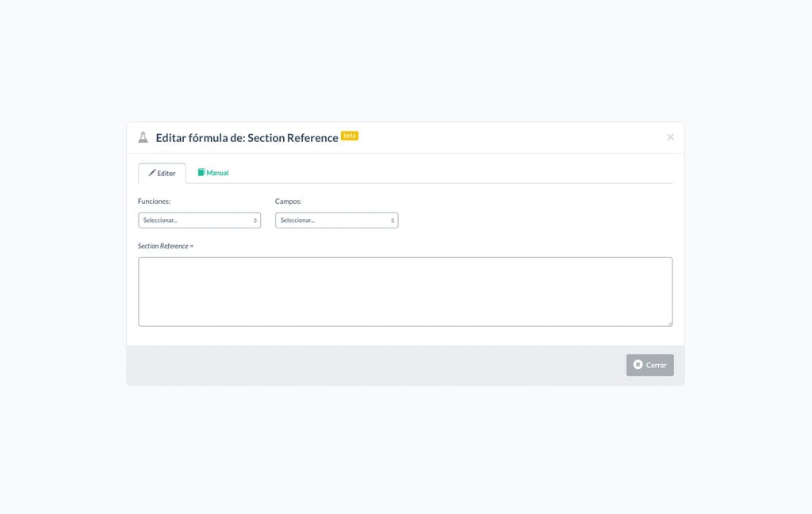This screenshot has width=812, height=514.
Task: Close the formula dialog with the X
Action: tap(670, 137)
